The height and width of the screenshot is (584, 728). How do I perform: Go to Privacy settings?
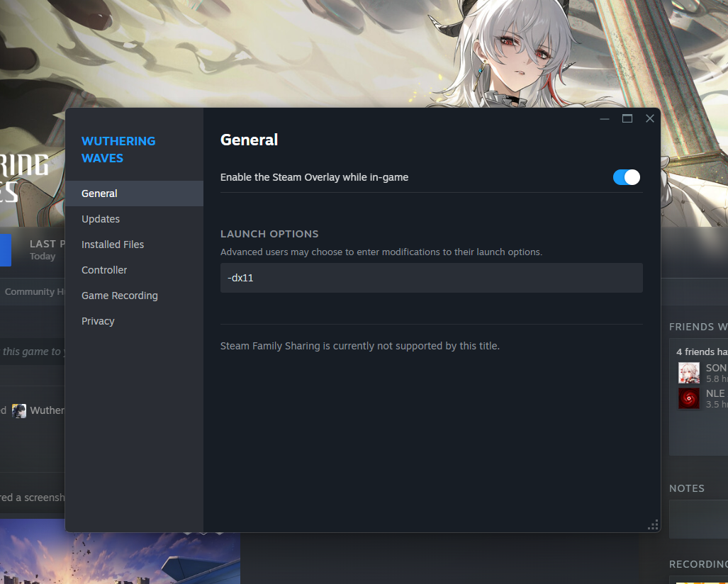coord(134,321)
